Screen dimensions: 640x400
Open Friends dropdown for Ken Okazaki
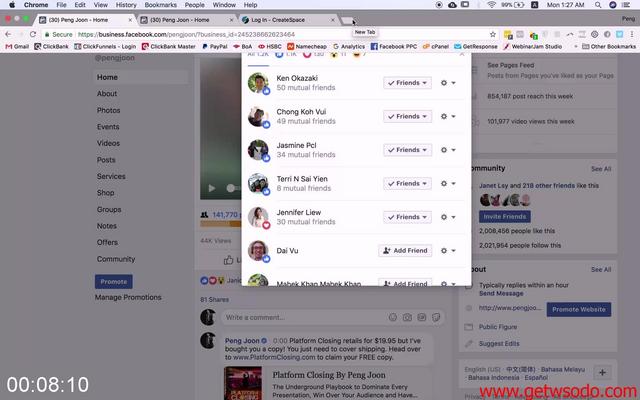407,83
